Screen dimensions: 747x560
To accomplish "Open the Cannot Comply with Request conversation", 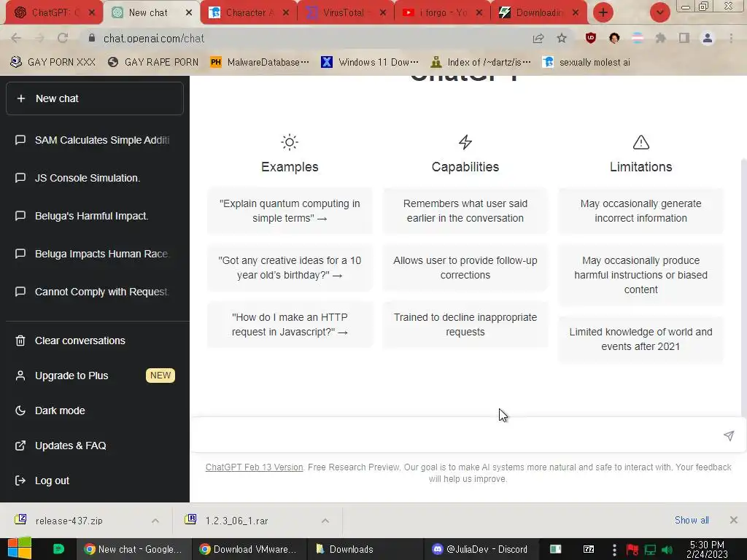I will click(x=95, y=292).
